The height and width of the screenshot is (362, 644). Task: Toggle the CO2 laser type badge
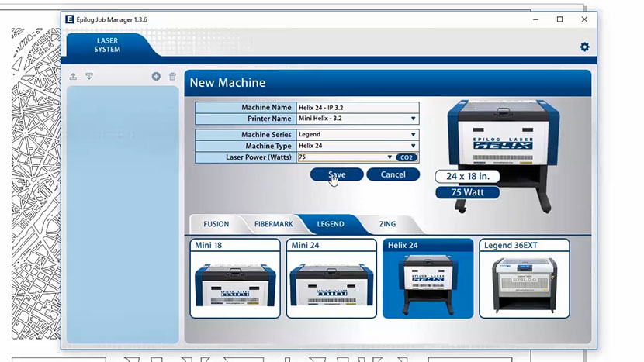(x=407, y=157)
